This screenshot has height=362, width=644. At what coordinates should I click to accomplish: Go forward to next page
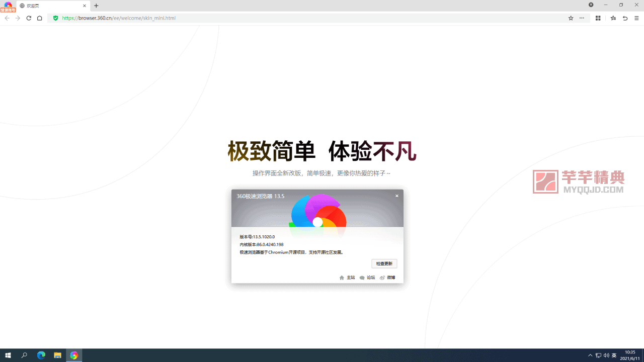point(18,18)
